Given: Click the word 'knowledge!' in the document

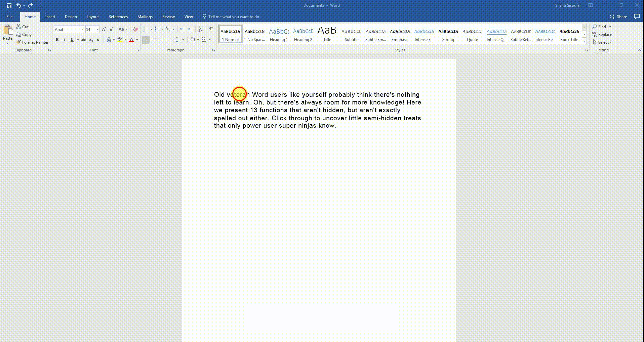Looking at the screenshot, I should point(387,102).
